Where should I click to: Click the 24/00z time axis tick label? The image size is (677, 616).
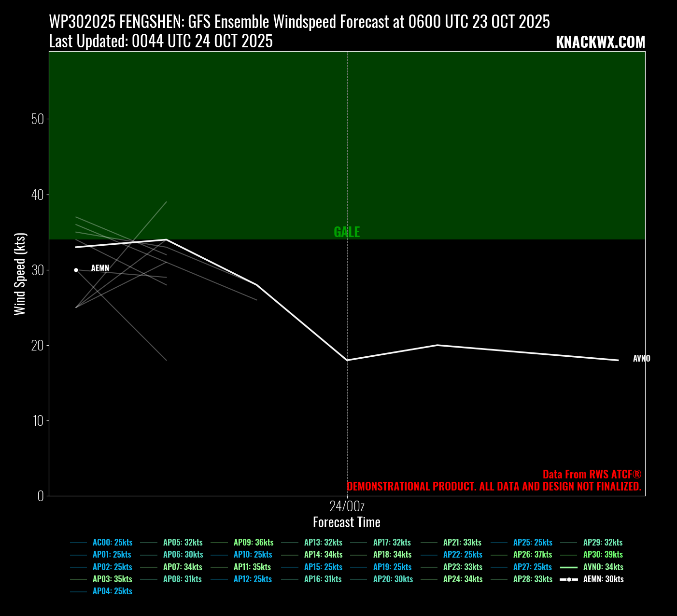pos(347,506)
